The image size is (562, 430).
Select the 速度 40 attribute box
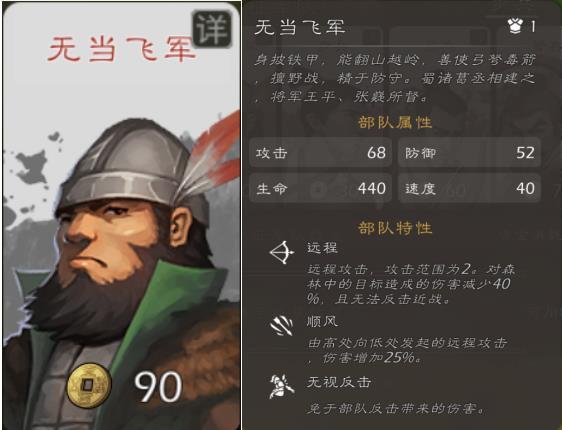click(469, 188)
